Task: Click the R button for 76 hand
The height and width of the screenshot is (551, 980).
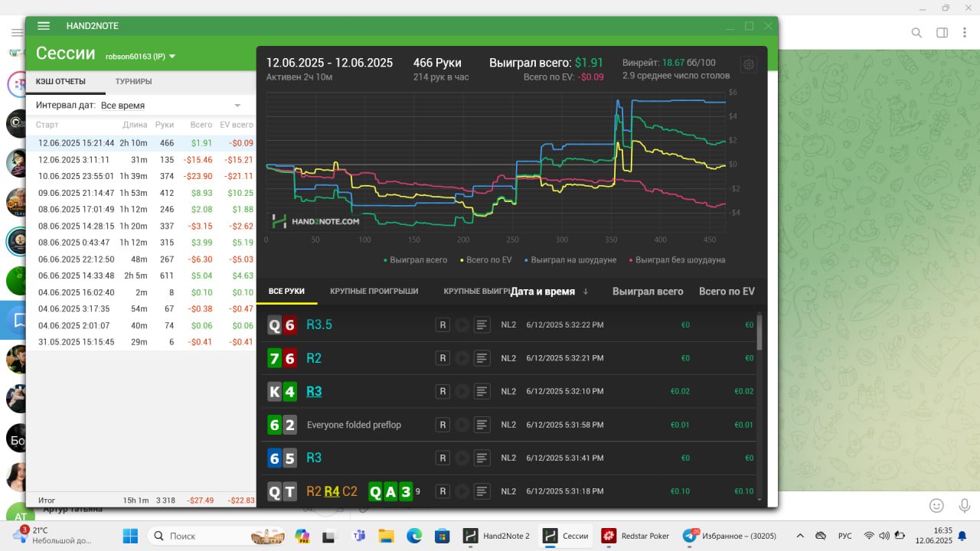Action: click(443, 358)
